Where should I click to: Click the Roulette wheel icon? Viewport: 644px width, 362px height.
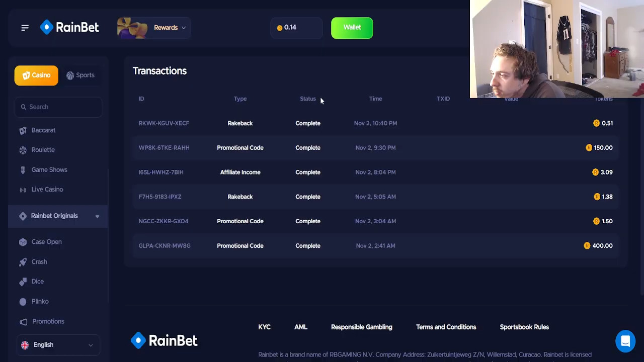(x=23, y=150)
